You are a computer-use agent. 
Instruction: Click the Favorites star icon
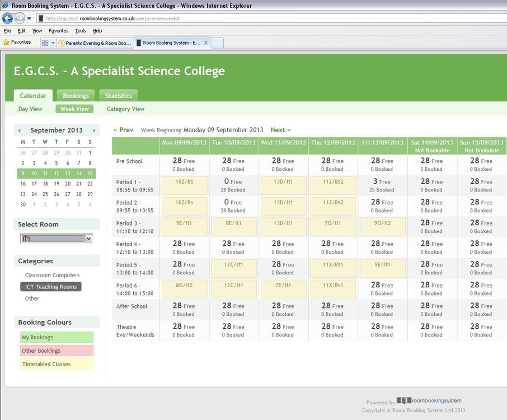[6, 43]
